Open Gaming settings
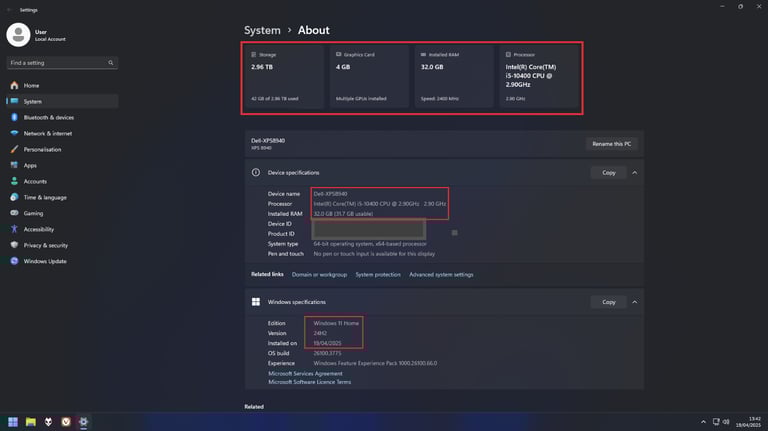Image resolution: width=768 pixels, height=431 pixels. (62, 213)
